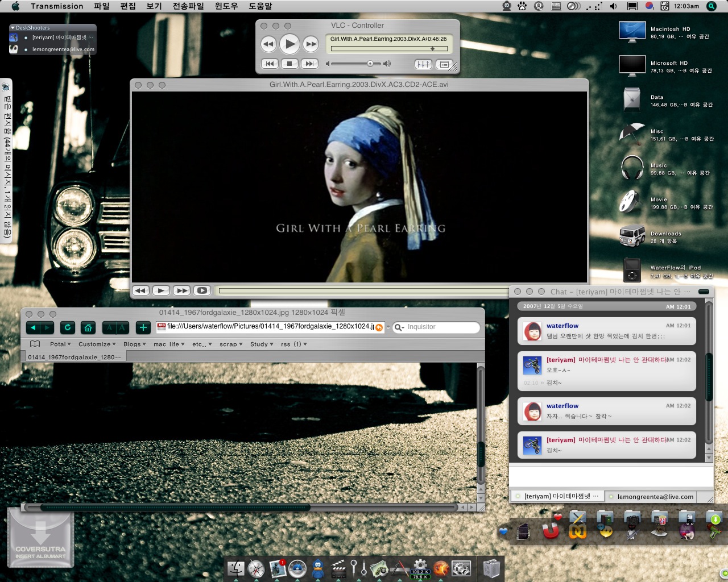Viewport: 728px width, 582px height.
Task: Click the rewind button in VLC Controller
Action: coord(268,44)
